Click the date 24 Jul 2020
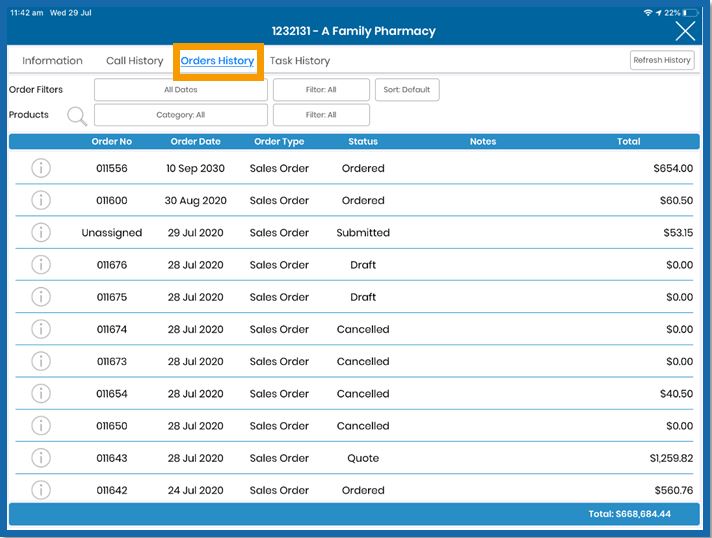This screenshot has width=712, height=538. click(x=195, y=490)
